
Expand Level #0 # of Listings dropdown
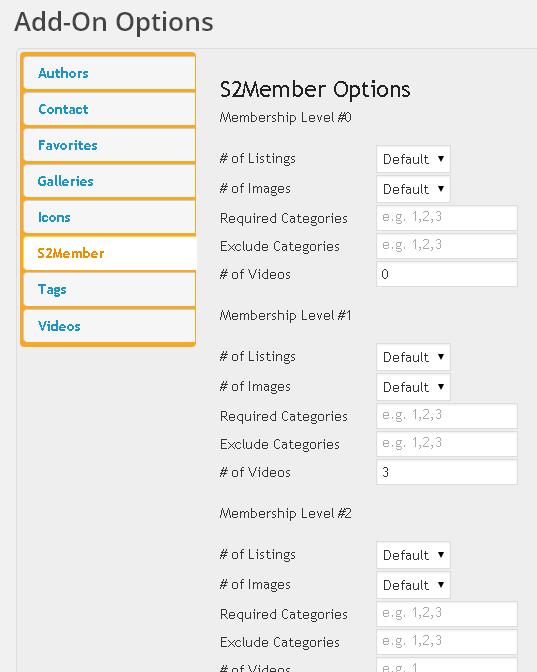click(413, 159)
